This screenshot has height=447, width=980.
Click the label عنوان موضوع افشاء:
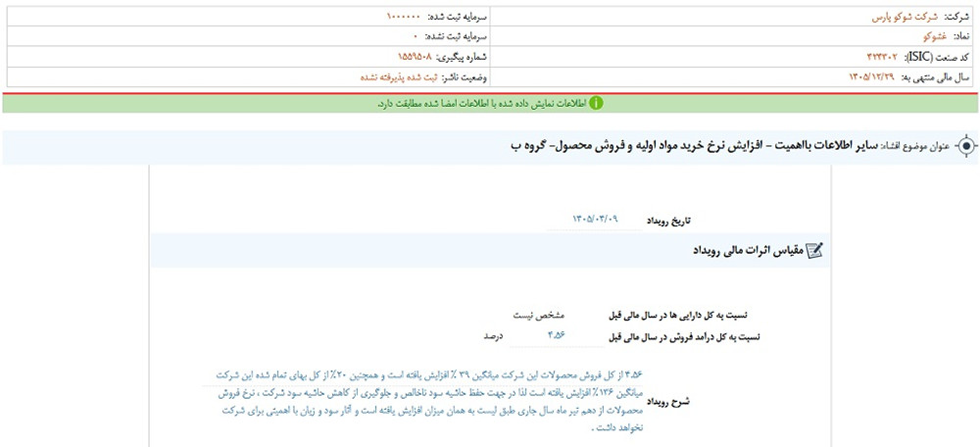click(x=915, y=147)
